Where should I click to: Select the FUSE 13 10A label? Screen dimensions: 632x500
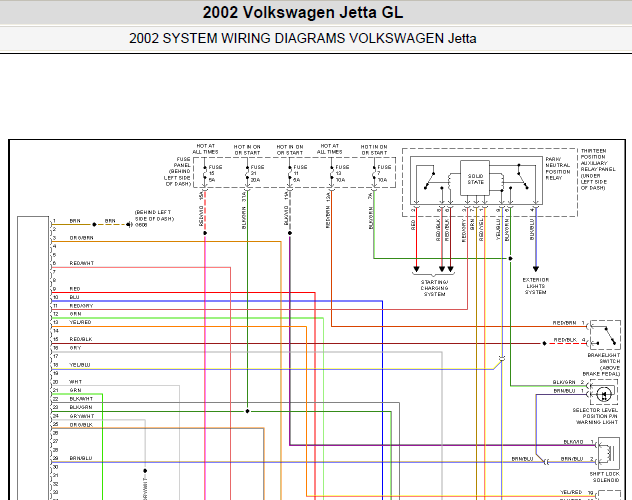click(342, 173)
